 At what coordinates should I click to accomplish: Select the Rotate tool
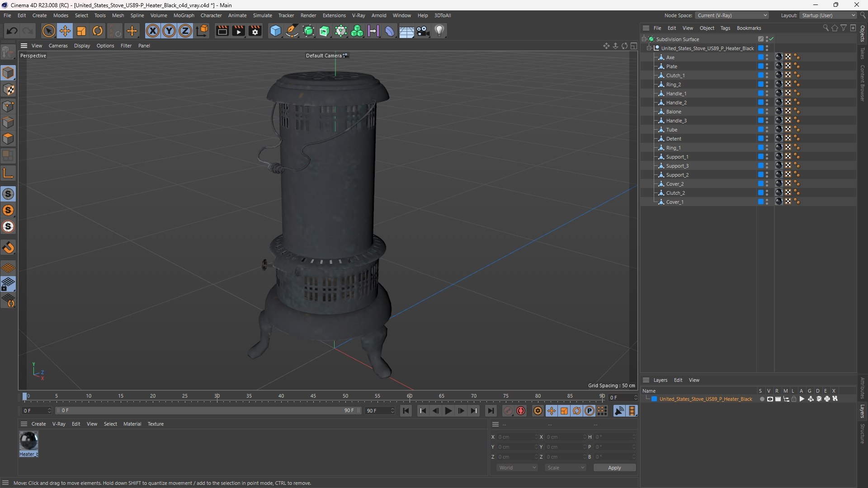click(98, 31)
